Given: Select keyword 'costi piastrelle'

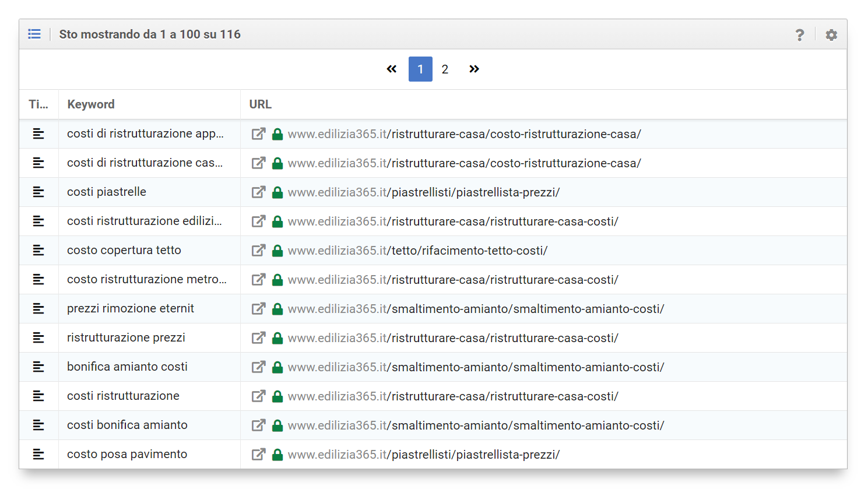Looking at the screenshot, I should click(x=107, y=192).
